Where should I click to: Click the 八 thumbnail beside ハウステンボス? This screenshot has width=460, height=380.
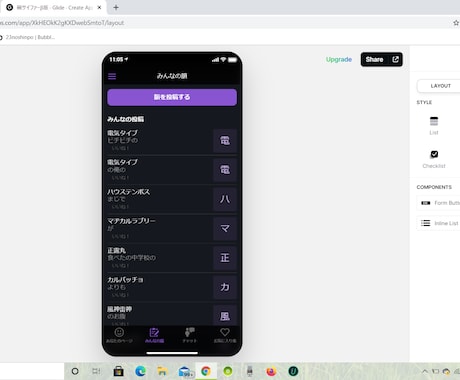coord(225,199)
